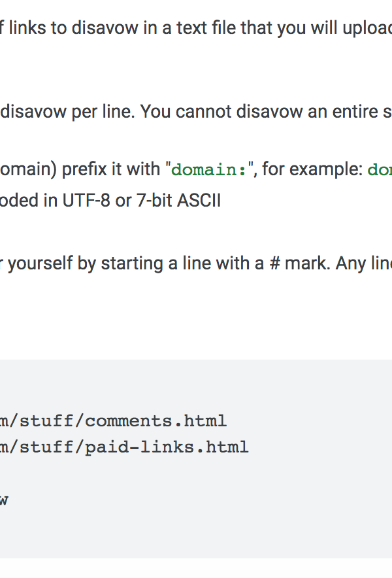The width and height of the screenshot is (392, 578).
Task: Click the cut-off green code at right edge
Action: (380, 170)
